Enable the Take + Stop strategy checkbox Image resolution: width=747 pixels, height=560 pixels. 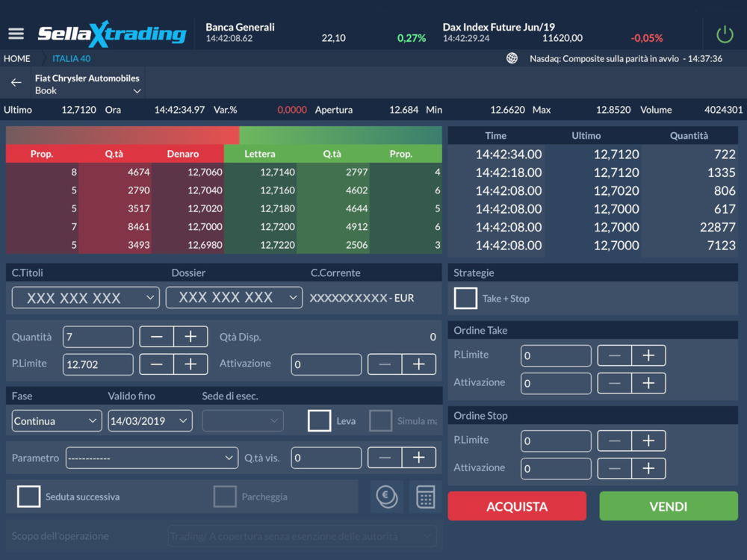click(465, 299)
